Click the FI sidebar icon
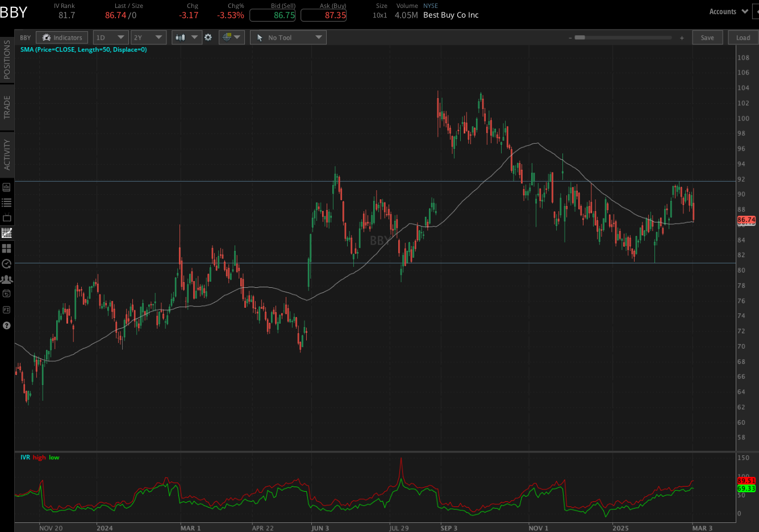Image resolution: width=759 pixels, height=532 pixels. tap(7, 310)
